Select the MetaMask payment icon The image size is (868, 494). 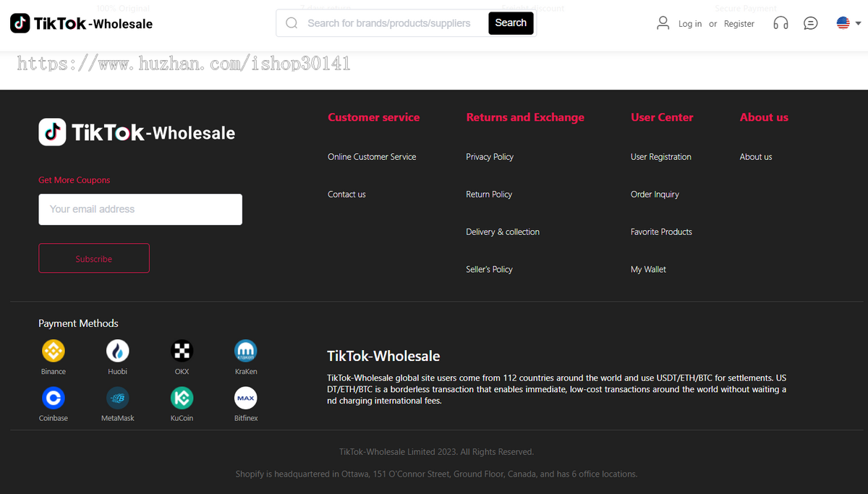tap(118, 398)
